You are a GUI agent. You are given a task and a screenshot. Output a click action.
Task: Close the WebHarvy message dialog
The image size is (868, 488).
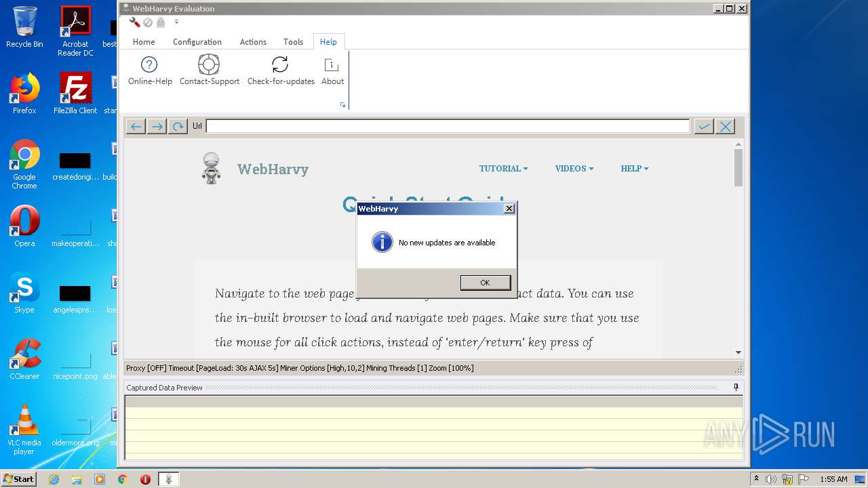tap(509, 209)
